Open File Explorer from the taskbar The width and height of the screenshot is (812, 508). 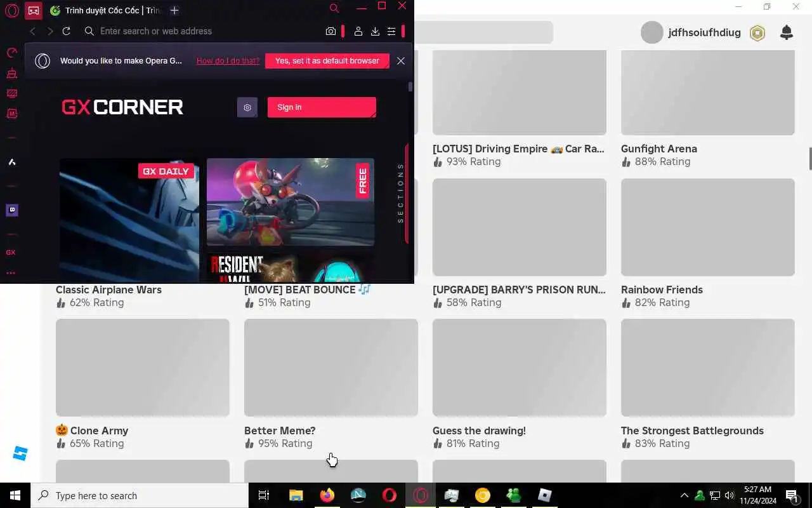(x=296, y=495)
